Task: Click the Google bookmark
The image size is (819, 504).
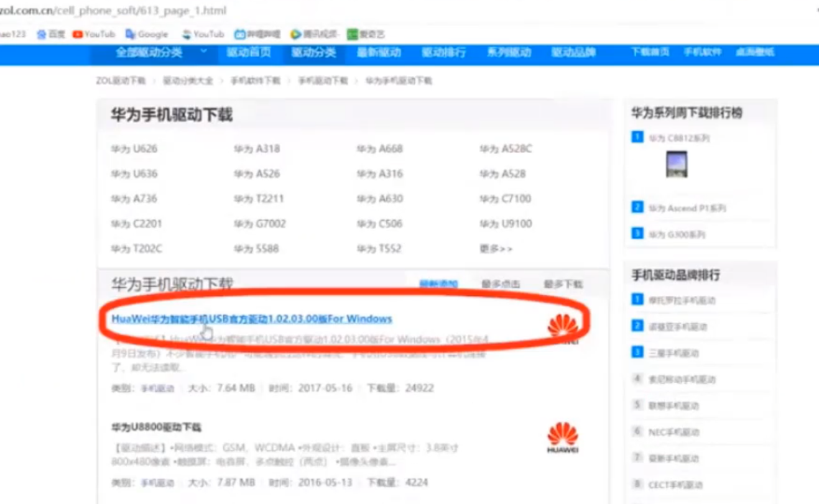Action: 147,34
